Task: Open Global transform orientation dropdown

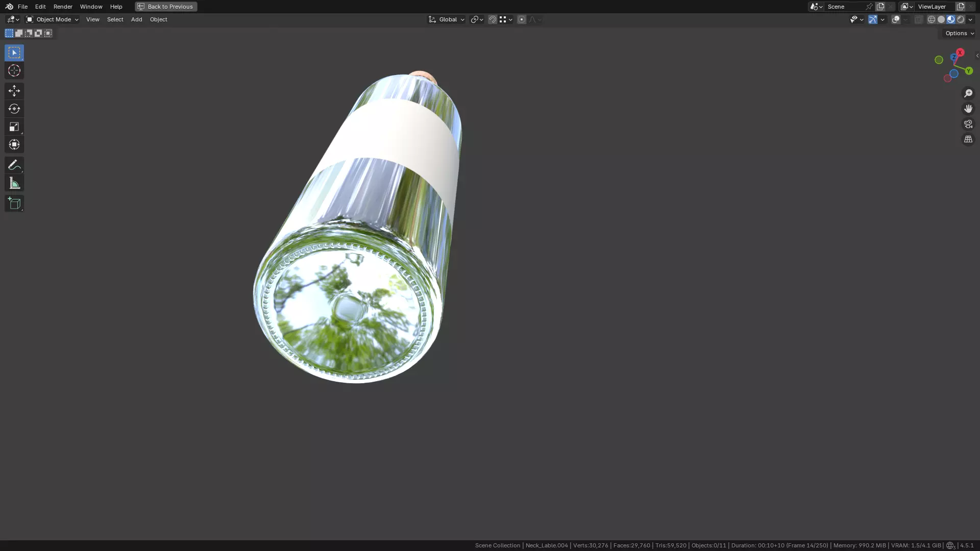Action: (447, 19)
